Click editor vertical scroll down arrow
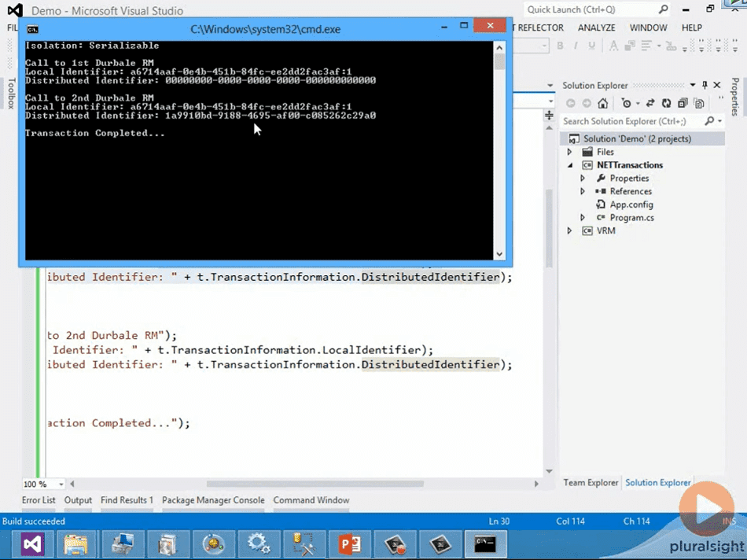This screenshot has width=747, height=560. pos(550,471)
